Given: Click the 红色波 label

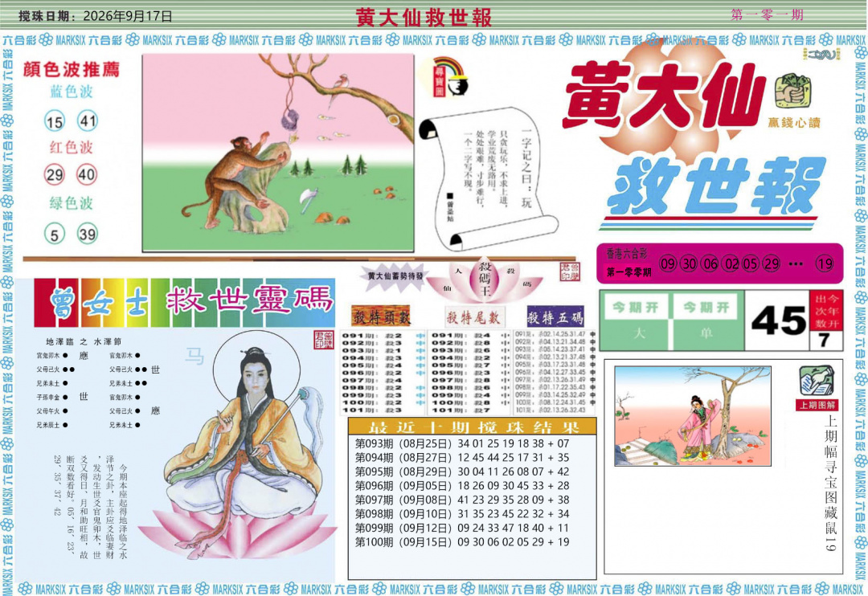Looking at the screenshot, I should pos(72,147).
